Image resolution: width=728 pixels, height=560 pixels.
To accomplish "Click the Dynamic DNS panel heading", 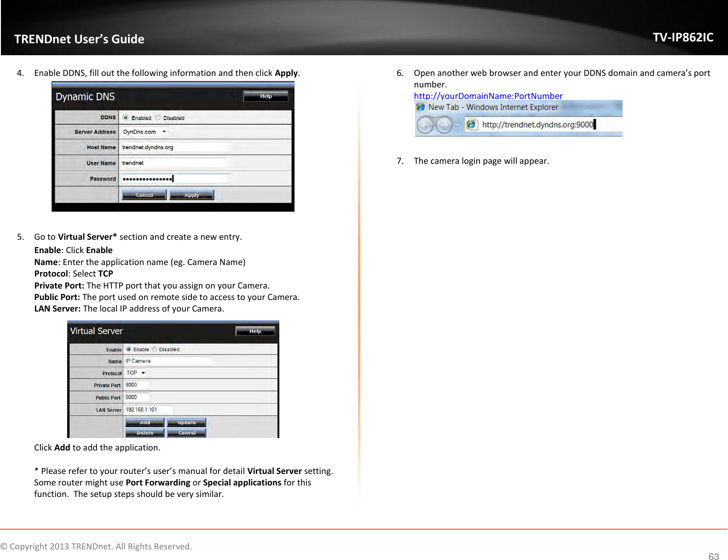I will pyautogui.click(x=85, y=97).
